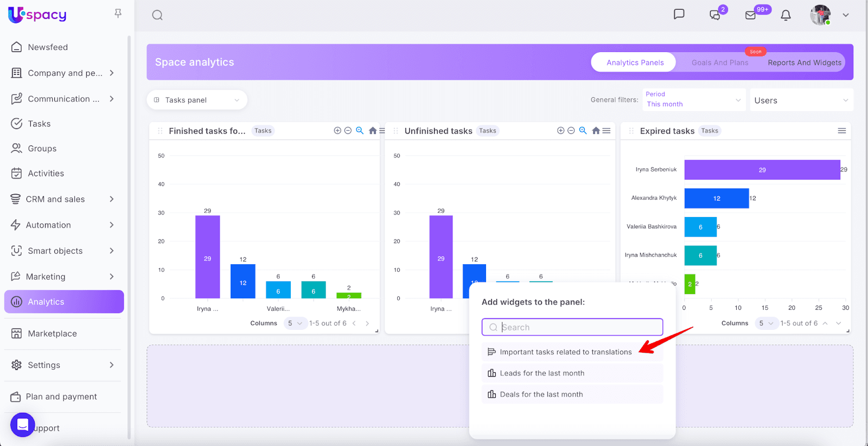This screenshot has width=868, height=446.
Task: Switch to Reports And Widgets tab
Action: [804, 62]
